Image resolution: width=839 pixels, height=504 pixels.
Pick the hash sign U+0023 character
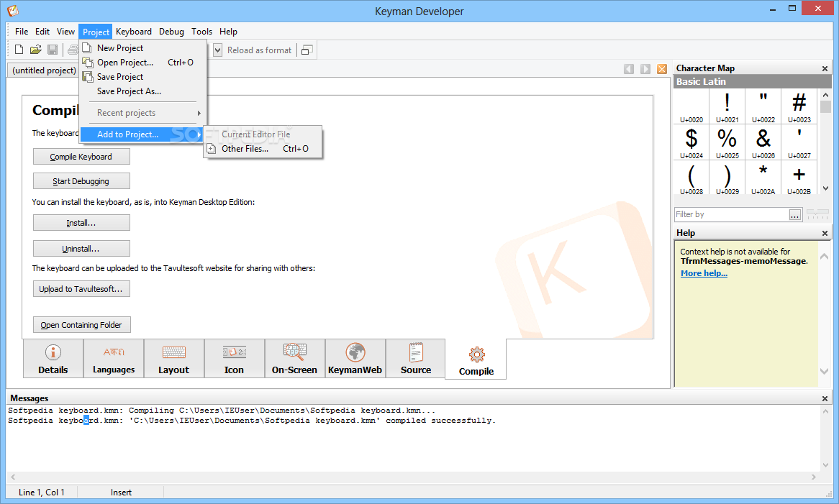click(x=799, y=107)
